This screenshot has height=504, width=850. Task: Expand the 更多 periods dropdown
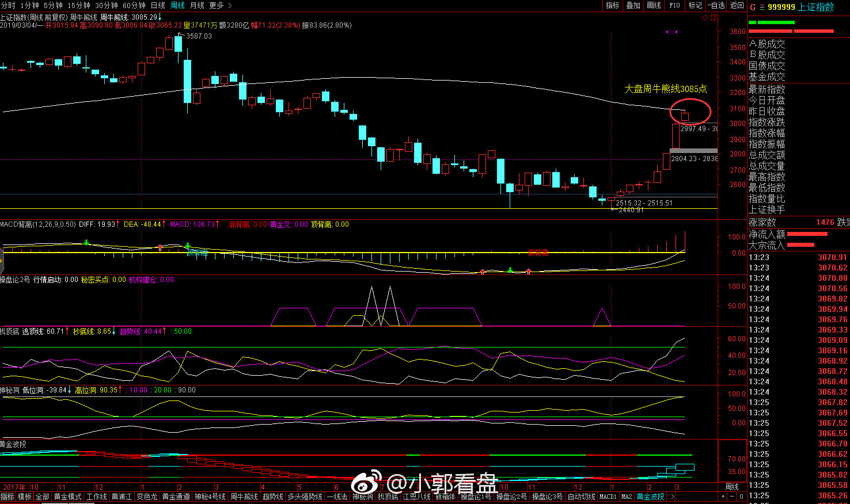(221, 5)
